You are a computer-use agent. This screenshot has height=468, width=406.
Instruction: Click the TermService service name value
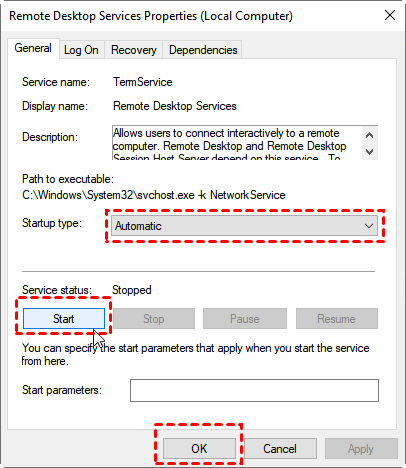point(143,82)
